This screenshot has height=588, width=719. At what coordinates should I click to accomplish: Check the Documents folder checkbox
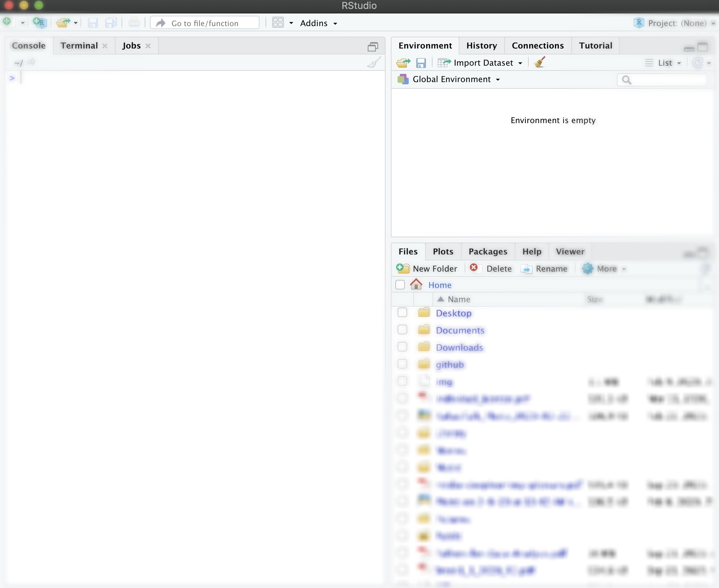tap(402, 329)
